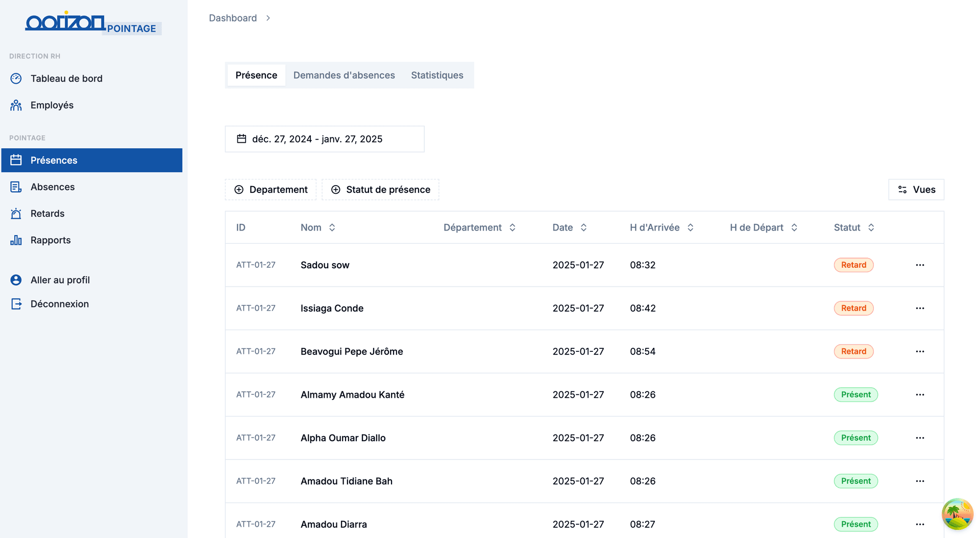Screen dimensions: 980x538
Task: Open Absences via its document icon
Action: [x=16, y=187]
